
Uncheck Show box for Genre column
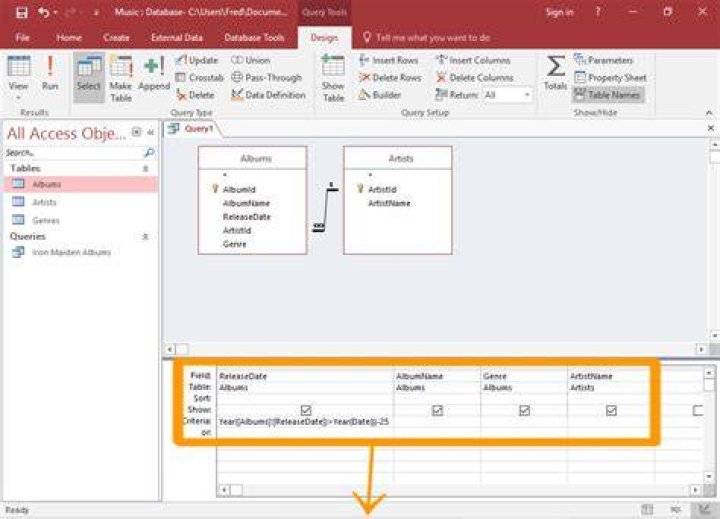click(x=524, y=410)
